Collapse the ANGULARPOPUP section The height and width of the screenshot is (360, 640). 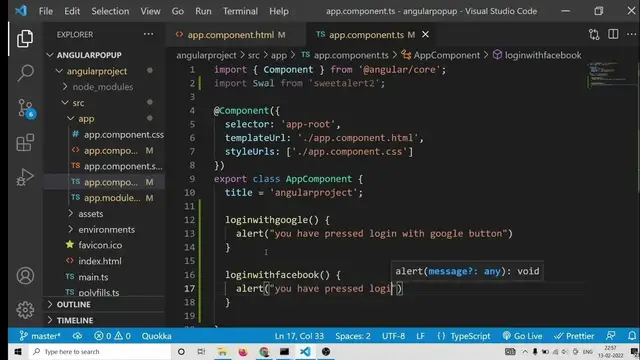(89, 55)
